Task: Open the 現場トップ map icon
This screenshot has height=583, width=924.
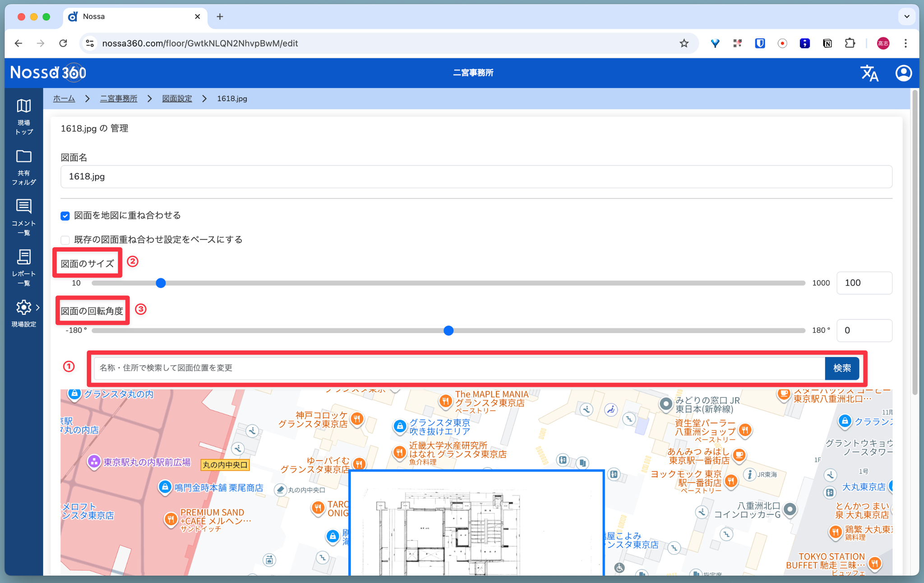Action: point(23,106)
